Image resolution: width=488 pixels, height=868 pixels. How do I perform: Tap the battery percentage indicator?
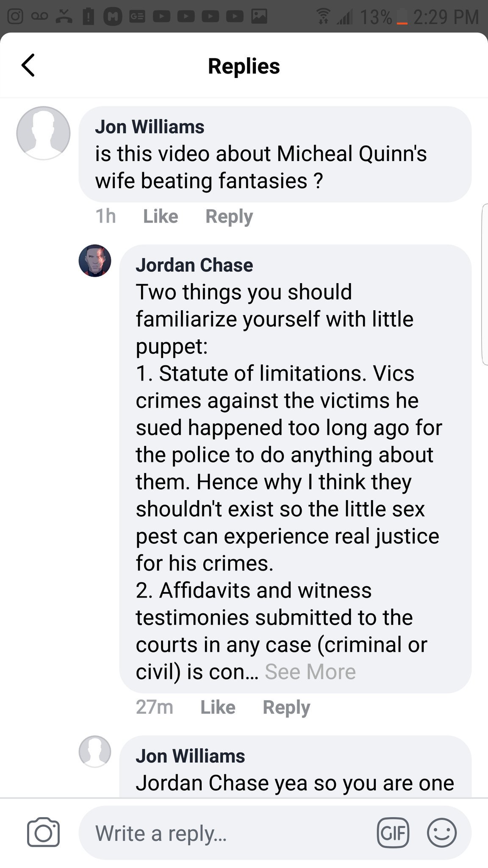click(376, 17)
